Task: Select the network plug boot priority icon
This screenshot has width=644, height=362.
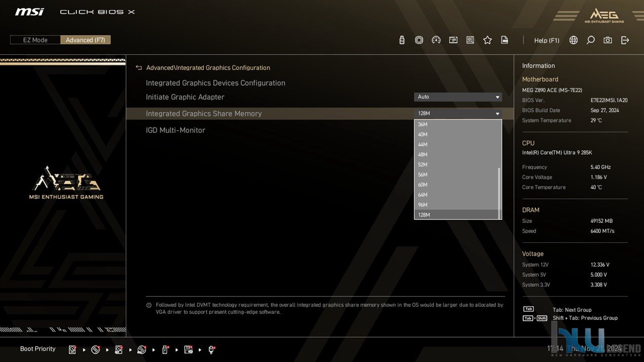Action: point(211,349)
